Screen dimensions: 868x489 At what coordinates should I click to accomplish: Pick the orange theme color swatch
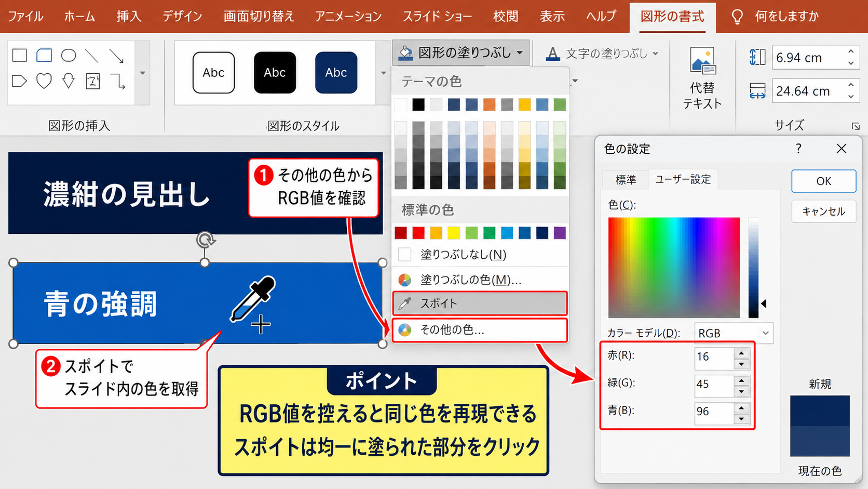pyautogui.click(x=489, y=104)
